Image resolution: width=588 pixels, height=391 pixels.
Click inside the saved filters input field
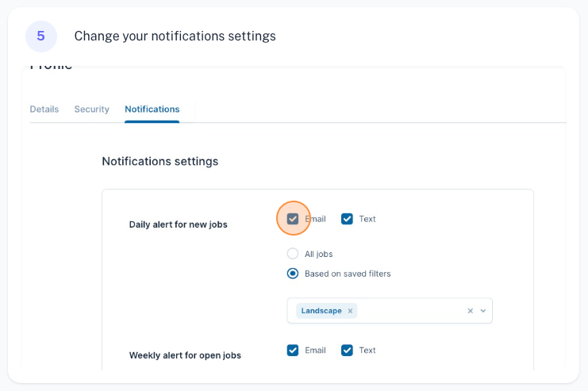coord(409,311)
